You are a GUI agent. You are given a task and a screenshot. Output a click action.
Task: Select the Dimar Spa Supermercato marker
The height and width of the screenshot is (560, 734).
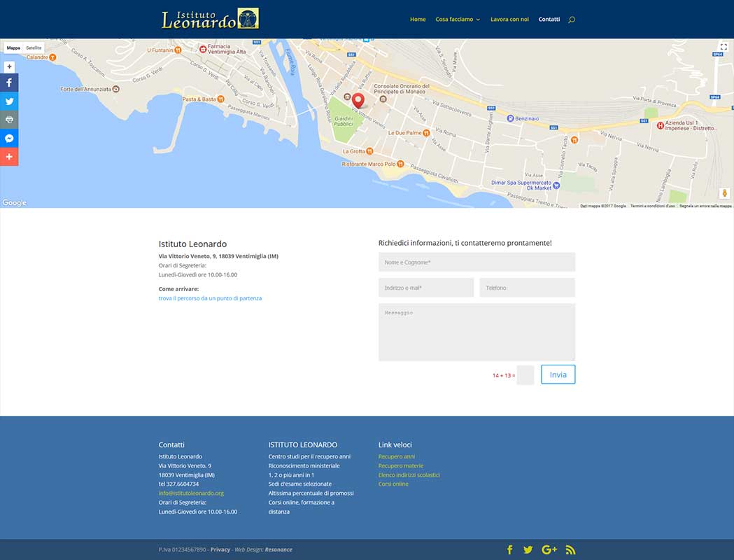pos(556,185)
